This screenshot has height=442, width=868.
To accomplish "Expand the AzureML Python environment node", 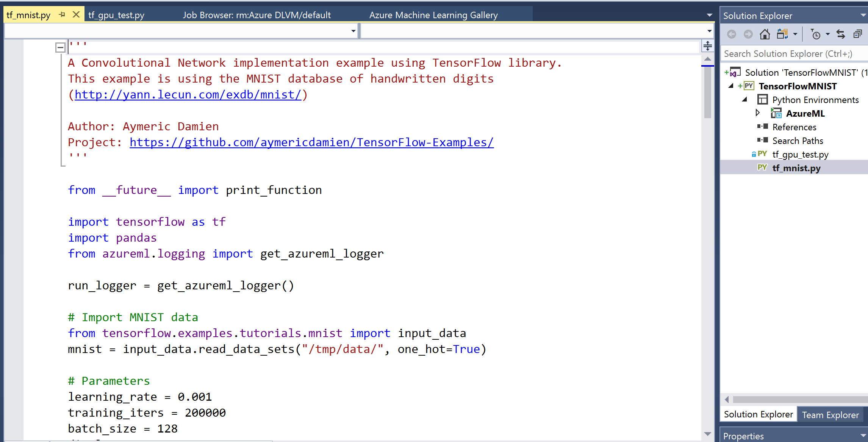I will point(758,113).
